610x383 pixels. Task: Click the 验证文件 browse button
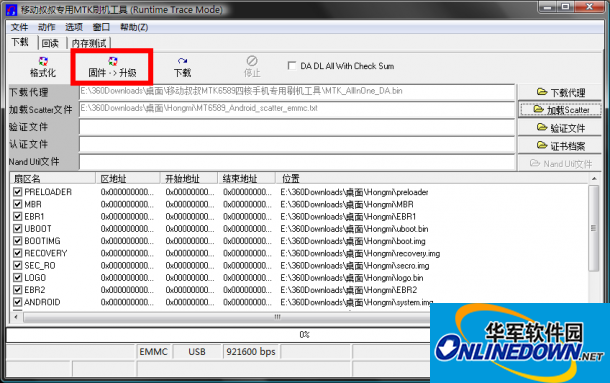[x=560, y=128]
